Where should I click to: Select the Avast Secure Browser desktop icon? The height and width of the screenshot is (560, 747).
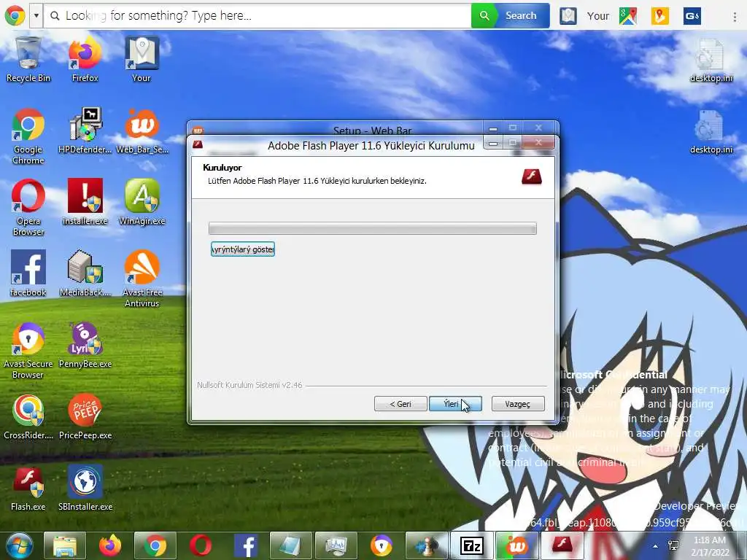28,351
